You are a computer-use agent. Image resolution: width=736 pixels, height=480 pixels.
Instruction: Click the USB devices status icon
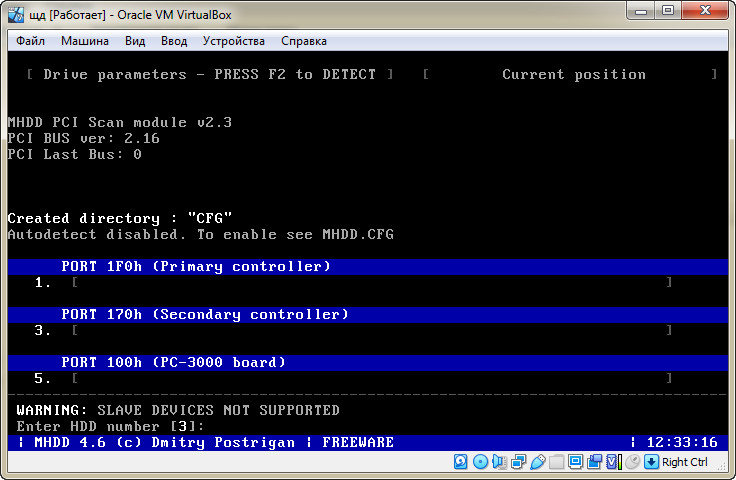click(538, 462)
